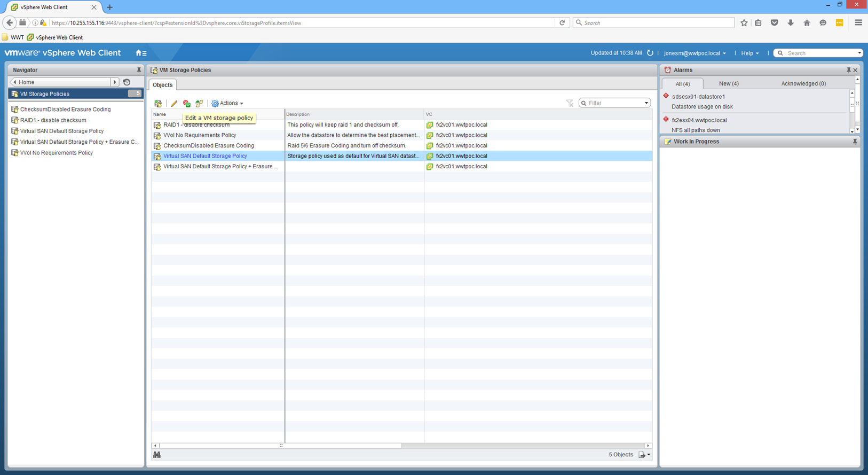868x475 pixels.
Task: Switch to the New (4) alarms tab
Action: pos(728,83)
